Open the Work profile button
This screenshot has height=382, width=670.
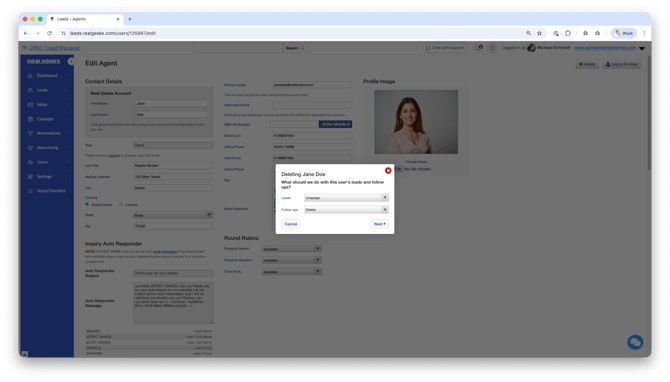click(x=624, y=33)
